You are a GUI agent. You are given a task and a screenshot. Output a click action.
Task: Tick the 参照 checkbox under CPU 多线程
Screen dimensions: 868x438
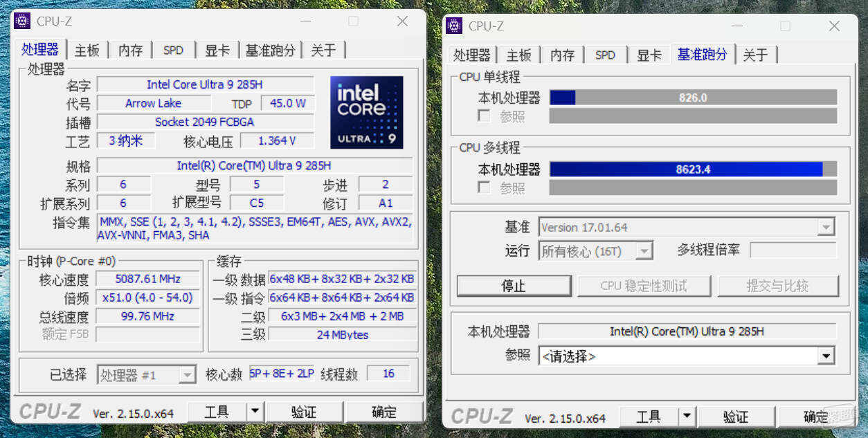484,188
